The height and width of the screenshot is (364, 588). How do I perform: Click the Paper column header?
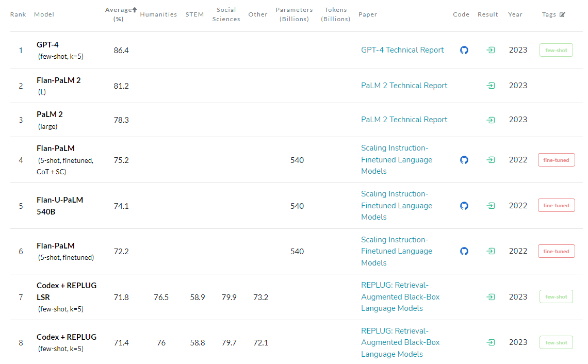click(367, 14)
